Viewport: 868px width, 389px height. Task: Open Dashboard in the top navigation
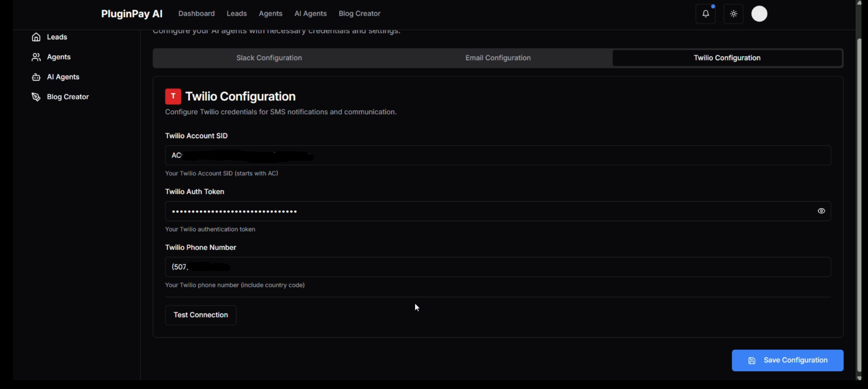pos(196,13)
